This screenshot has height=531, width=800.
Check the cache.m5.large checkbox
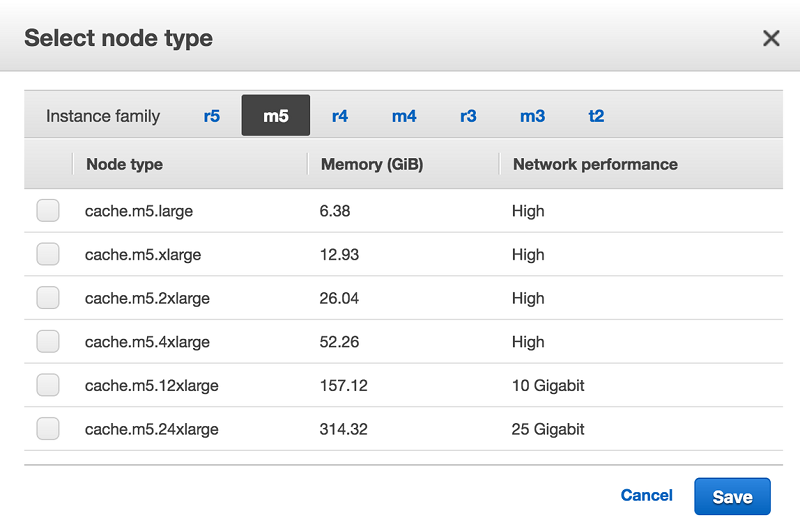(48, 211)
